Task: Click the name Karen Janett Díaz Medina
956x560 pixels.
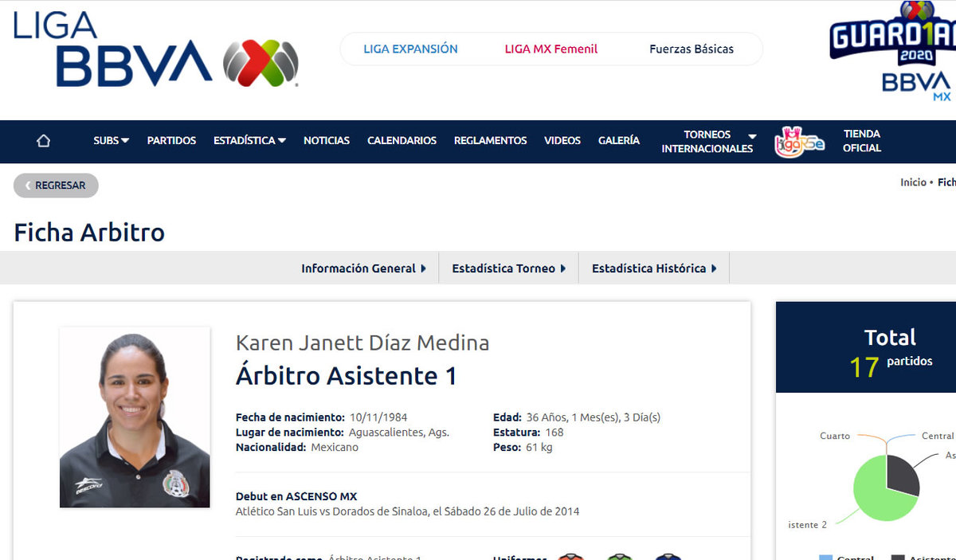Action: coord(362,343)
